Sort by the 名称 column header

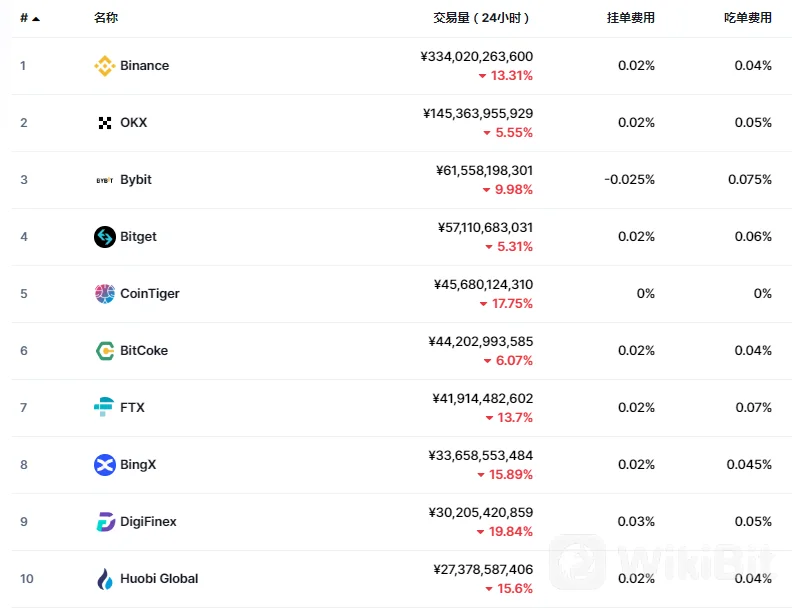pos(106,18)
